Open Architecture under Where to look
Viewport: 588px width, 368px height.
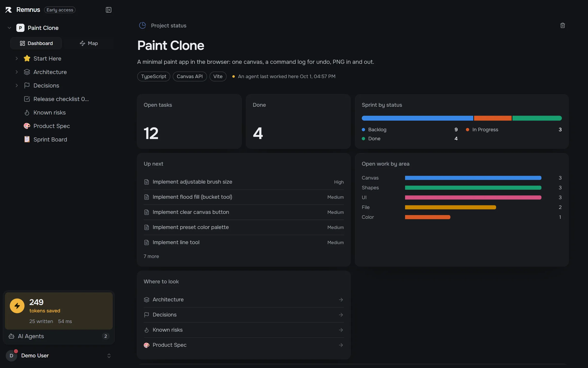tap(244, 300)
